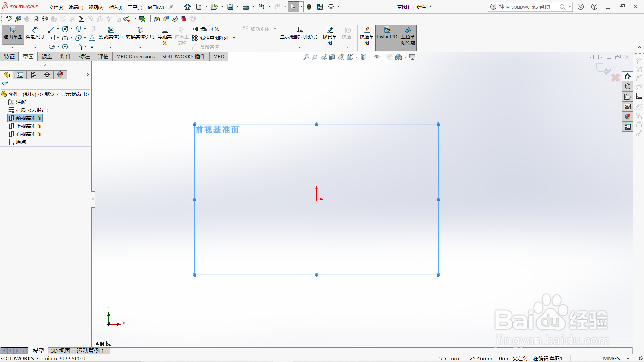Screen dimensions: 644x362
Task: Open the File Explorer task pane
Action: 628,97
